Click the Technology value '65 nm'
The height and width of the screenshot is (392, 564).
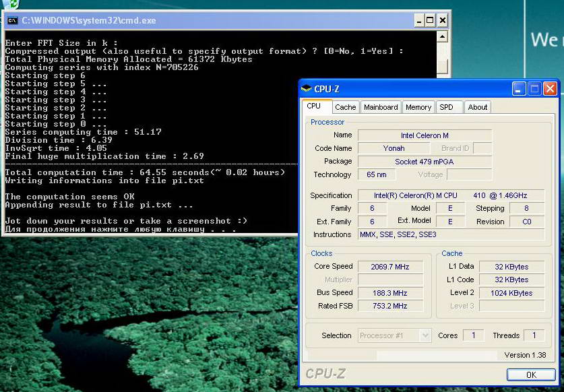(x=377, y=174)
